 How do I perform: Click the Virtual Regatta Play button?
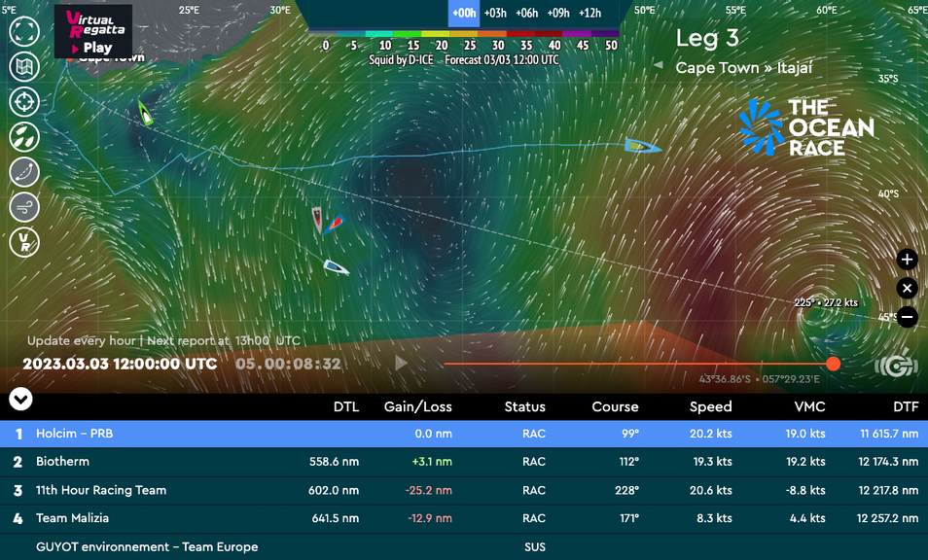pyautogui.click(x=93, y=31)
